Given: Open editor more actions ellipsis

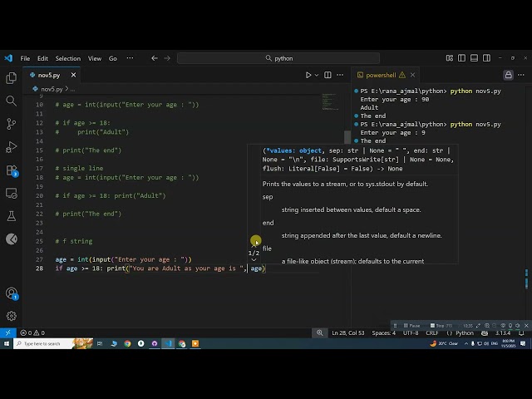Looking at the screenshot, I should click(340, 75).
